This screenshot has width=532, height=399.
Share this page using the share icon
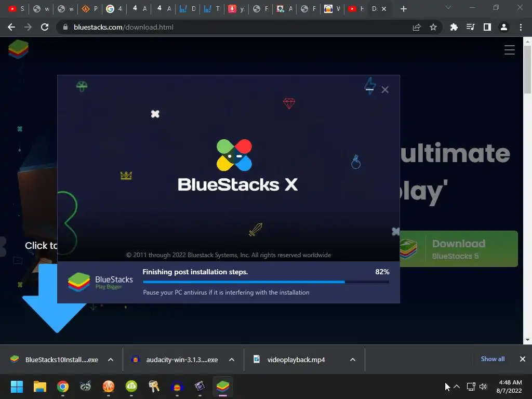(417, 27)
